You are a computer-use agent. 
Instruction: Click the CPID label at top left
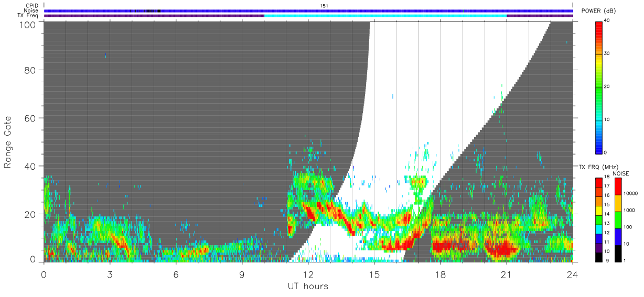click(x=31, y=6)
